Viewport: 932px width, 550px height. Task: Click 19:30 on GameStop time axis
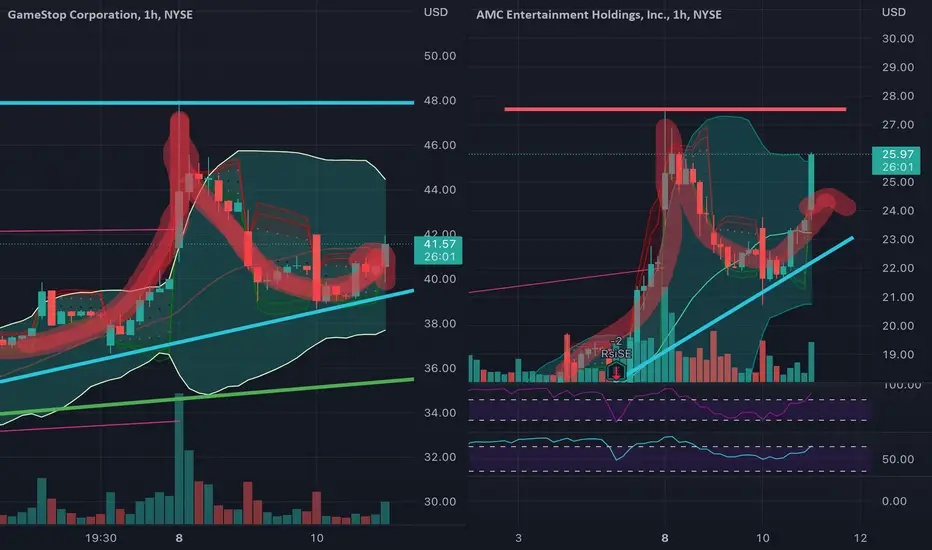coord(100,538)
